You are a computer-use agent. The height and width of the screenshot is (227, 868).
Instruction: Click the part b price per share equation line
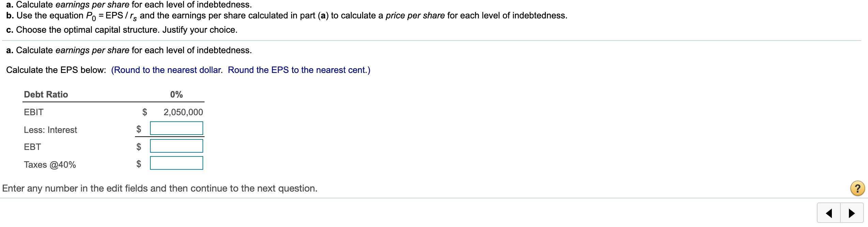click(x=286, y=16)
